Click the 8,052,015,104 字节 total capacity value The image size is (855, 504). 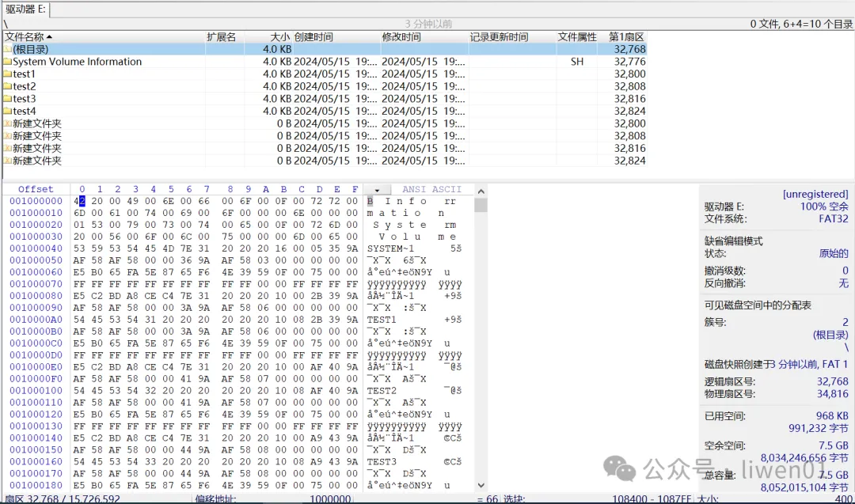(804, 487)
